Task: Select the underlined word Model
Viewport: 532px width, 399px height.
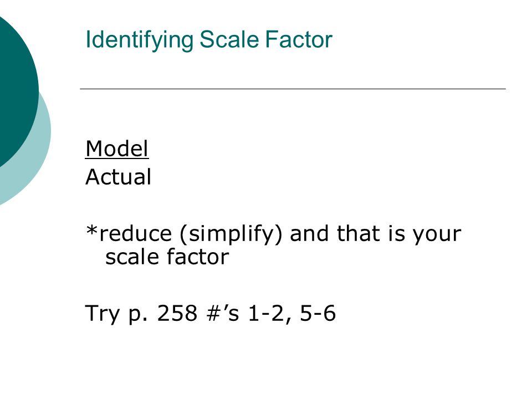Action: 117,149
